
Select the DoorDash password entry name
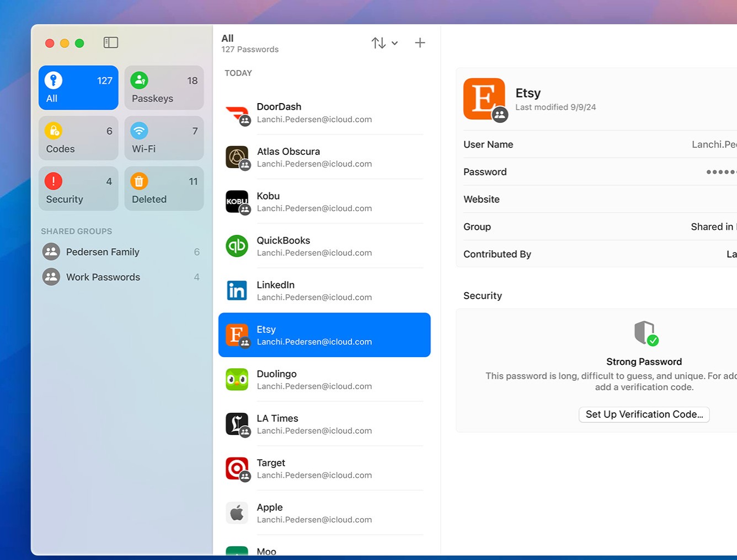click(279, 107)
